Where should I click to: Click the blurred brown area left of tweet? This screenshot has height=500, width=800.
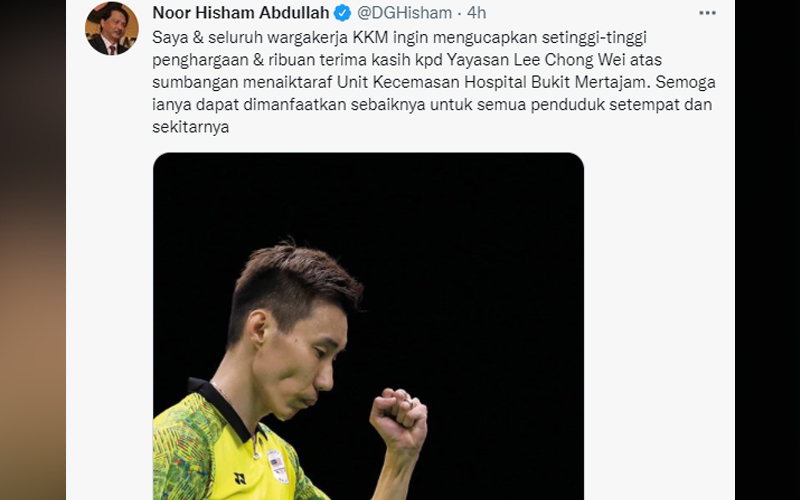(33, 250)
